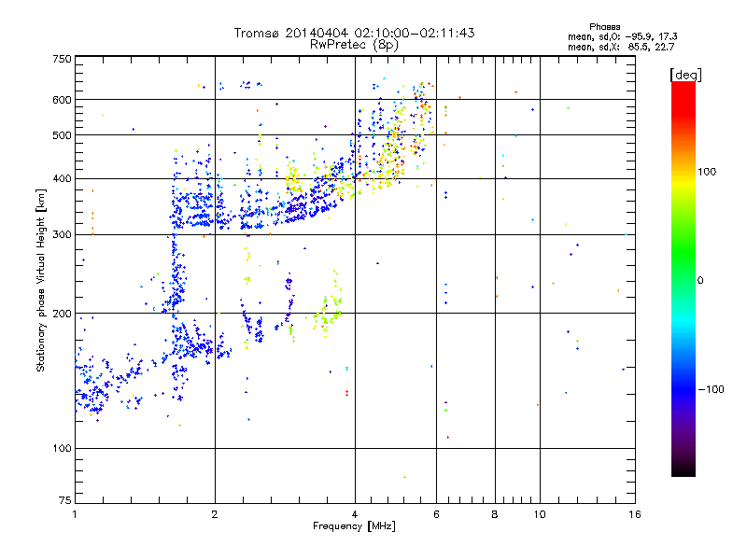Image resolution: width=747 pixels, height=560 pixels.
Task: Click the x-axis tick label '2'
Action: (x=215, y=514)
